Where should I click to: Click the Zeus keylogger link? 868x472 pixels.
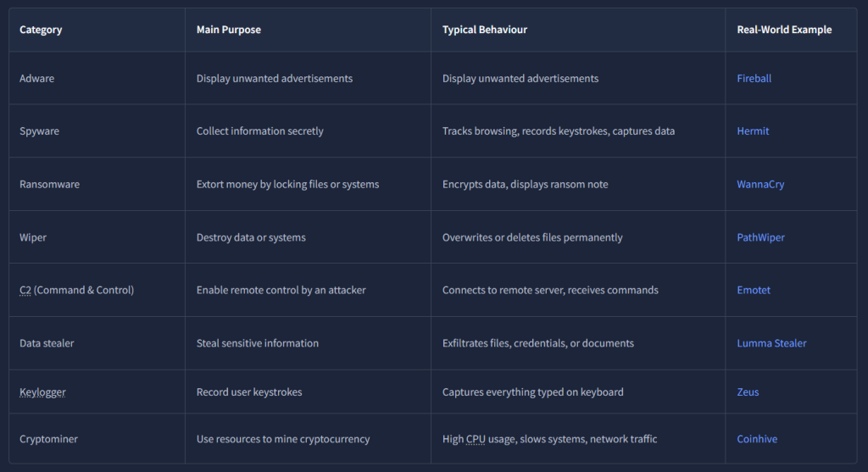[x=748, y=392]
